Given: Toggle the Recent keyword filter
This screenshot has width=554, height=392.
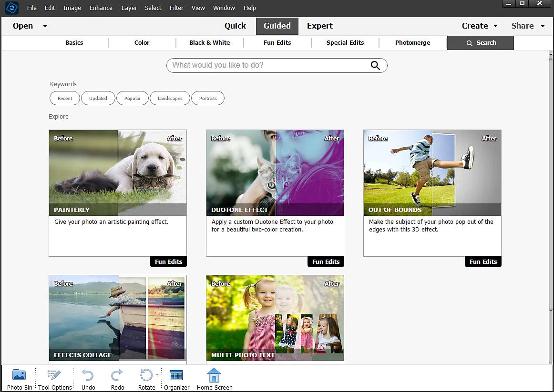Looking at the screenshot, I should (x=65, y=99).
